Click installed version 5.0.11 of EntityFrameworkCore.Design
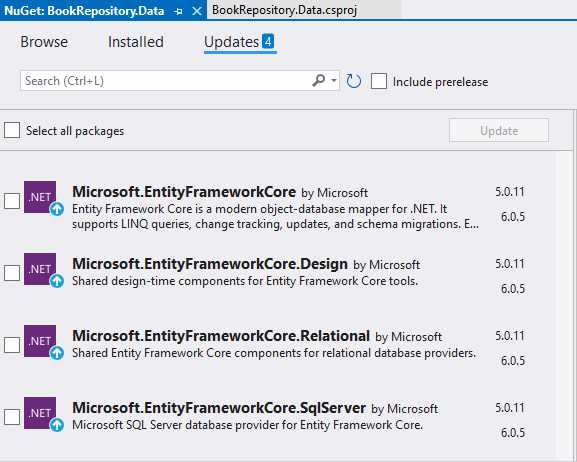This screenshot has height=462, width=577. (510, 264)
